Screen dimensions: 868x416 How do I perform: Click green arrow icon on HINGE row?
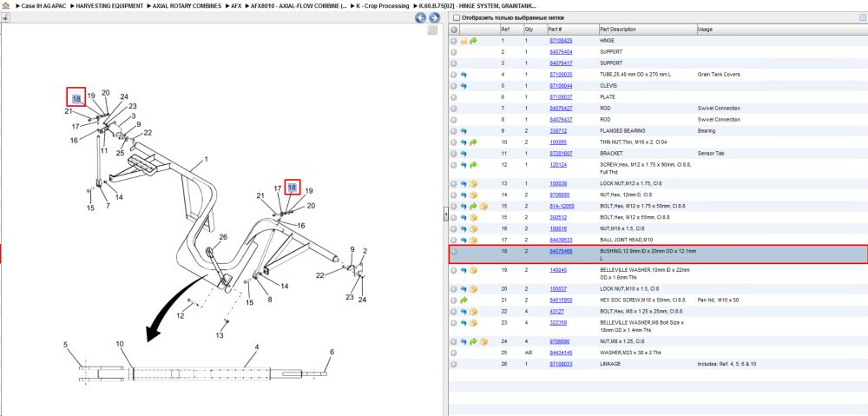(473, 41)
